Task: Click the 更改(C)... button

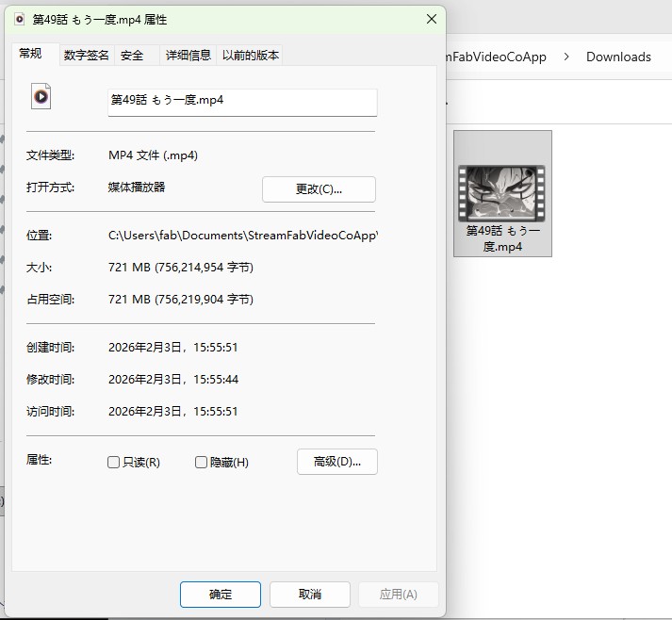Action: click(x=319, y=189)
